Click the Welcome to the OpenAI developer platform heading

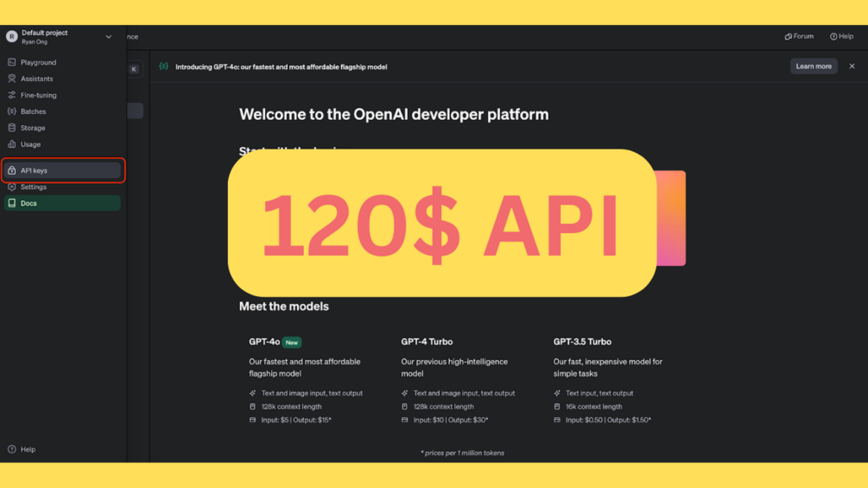[x=394, y=115]
